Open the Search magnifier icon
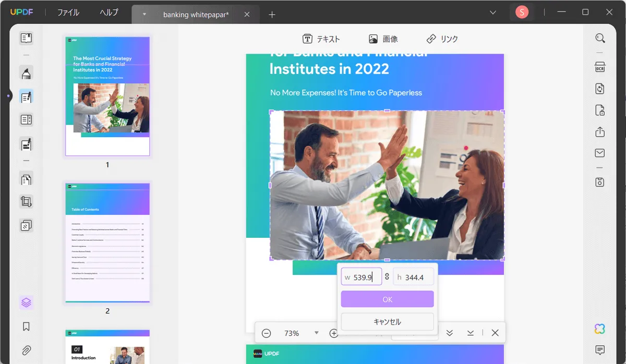This screenshot has height=364, width=626. (x=600, y=38)
